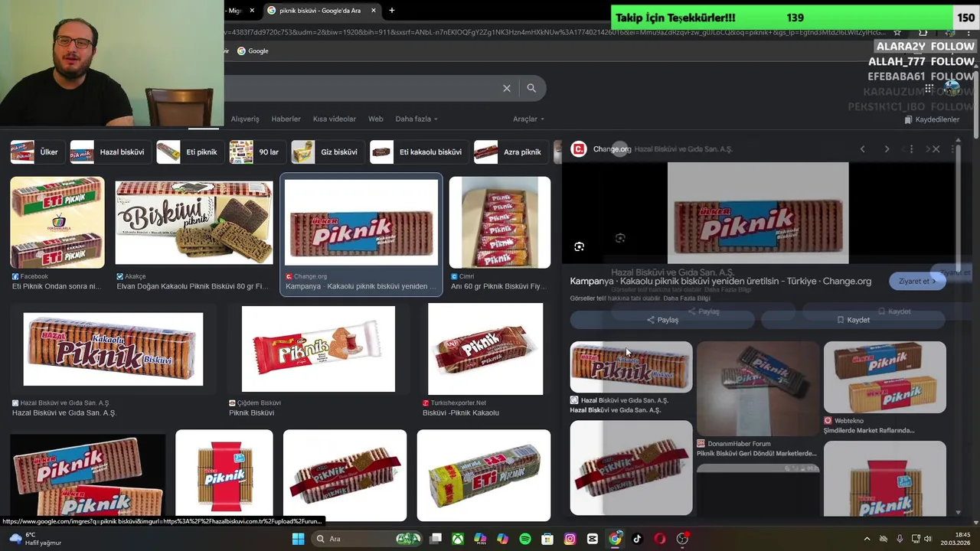
Task: Open campaign title link Kakaolu piknik bisküvi
Action: (x=720, y=282)
